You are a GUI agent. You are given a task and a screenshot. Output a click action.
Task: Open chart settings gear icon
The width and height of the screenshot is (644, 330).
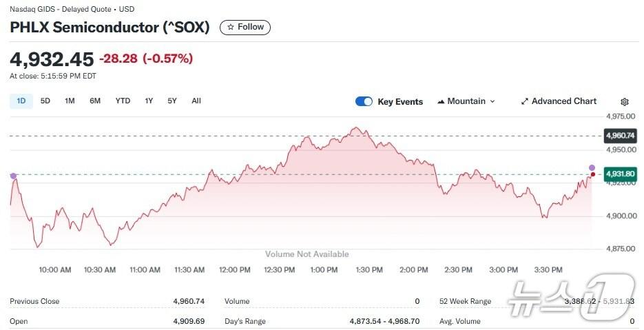pyautogui.click(x=625, y=101)
